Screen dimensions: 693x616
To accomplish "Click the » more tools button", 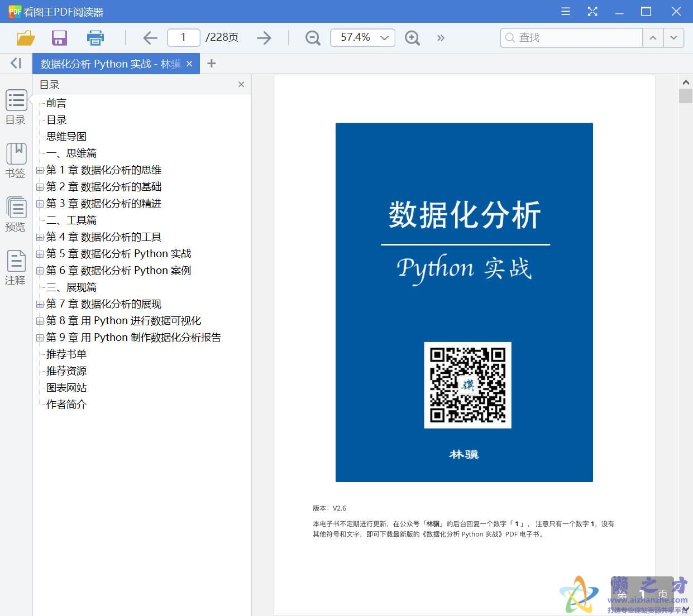I will click(441, 37).
